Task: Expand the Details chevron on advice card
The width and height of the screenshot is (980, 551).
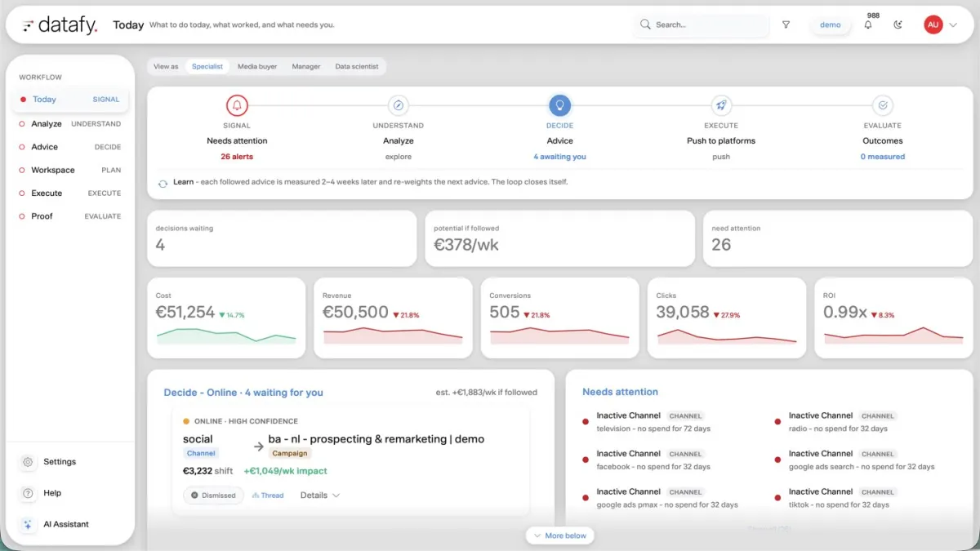Action: click(320, 495)
